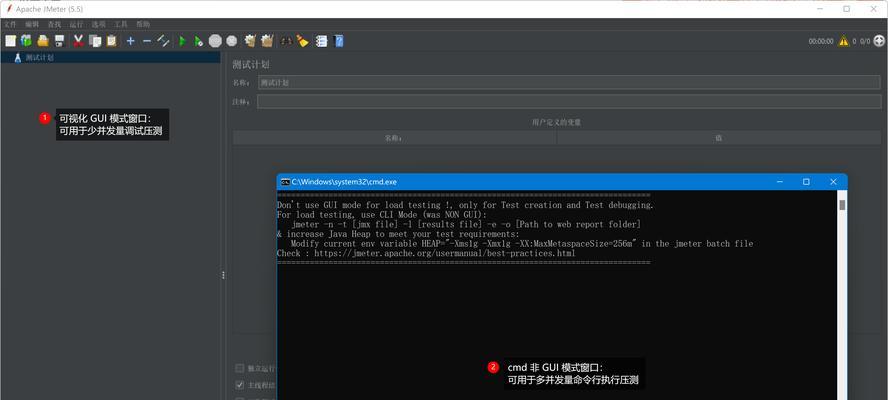This screenshot has height=400, width=888.
Task: Click the 名称 input field of test plan
Action: coord(569,82)
